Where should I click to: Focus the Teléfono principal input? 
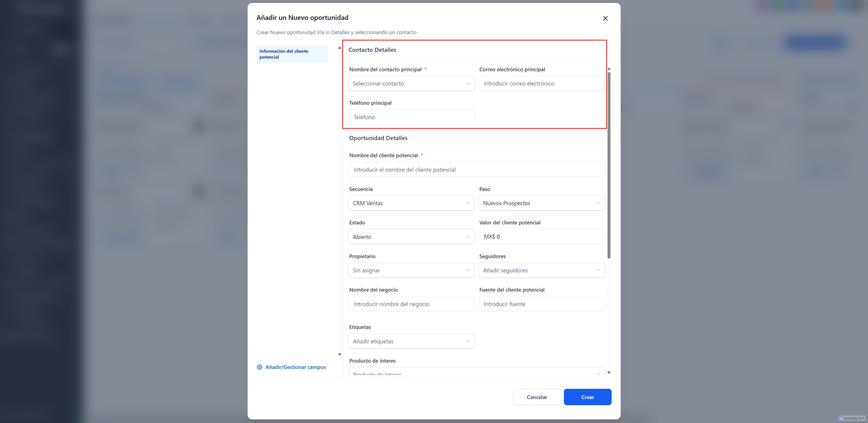[411, 117]
